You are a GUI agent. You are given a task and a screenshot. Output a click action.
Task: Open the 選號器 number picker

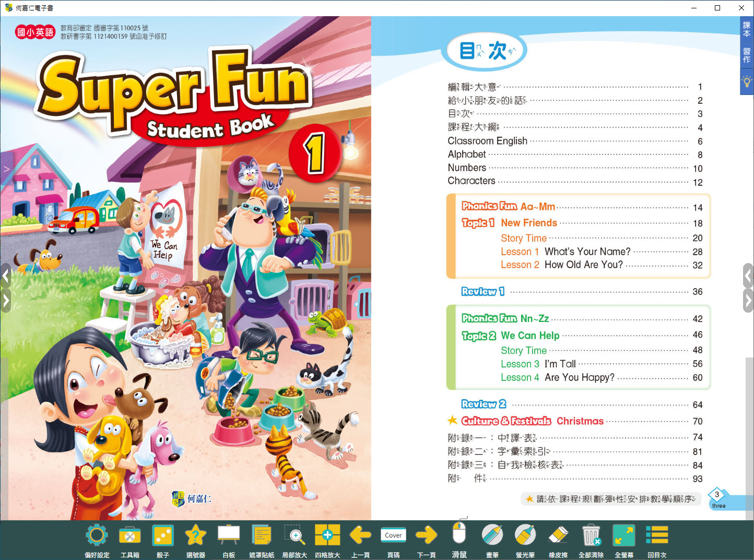pos(195,536)
